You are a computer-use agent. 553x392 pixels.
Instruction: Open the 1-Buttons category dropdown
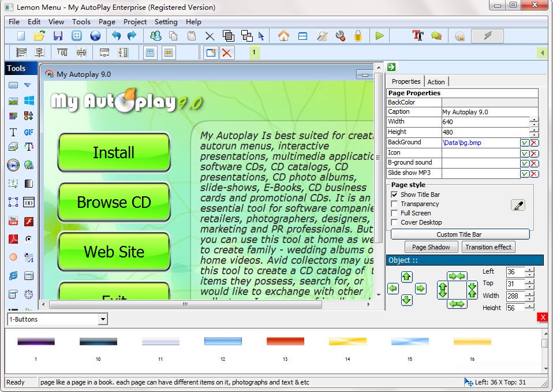(103, 319)
